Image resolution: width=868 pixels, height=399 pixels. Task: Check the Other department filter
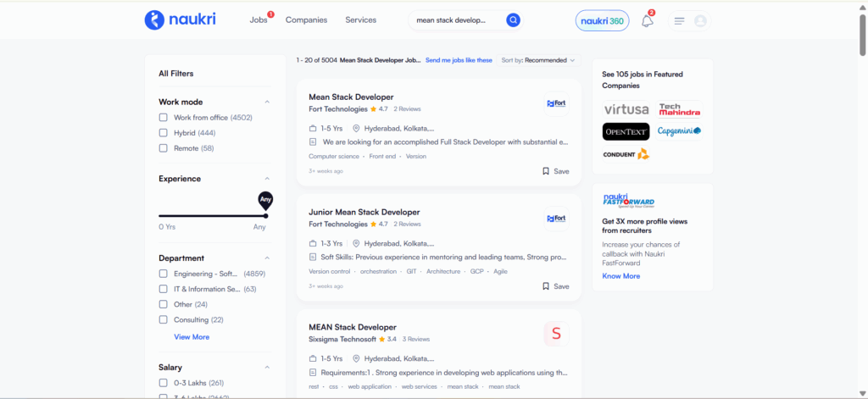click(164, 304)
